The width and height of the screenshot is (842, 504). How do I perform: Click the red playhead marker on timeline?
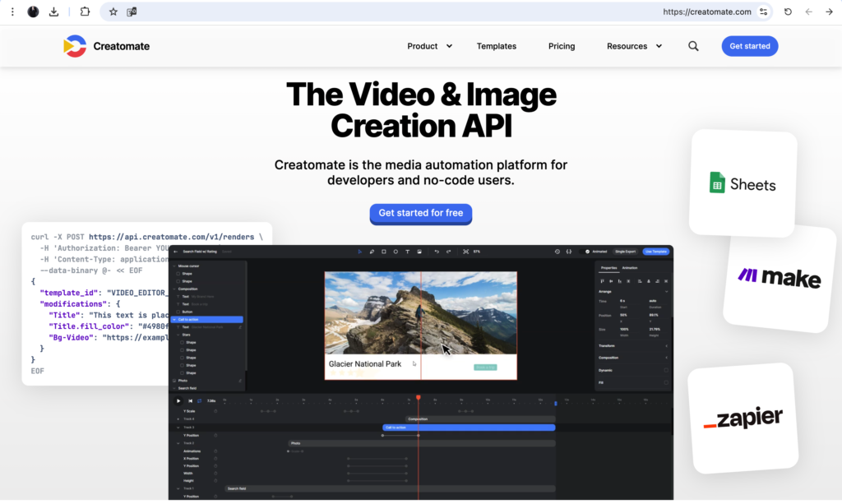(x=418, y=398)
